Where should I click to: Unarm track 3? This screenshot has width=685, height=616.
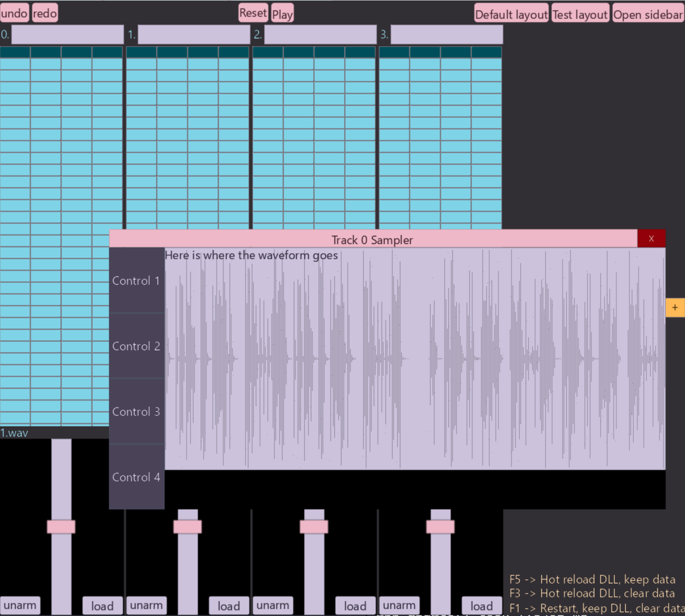point(399,606)
